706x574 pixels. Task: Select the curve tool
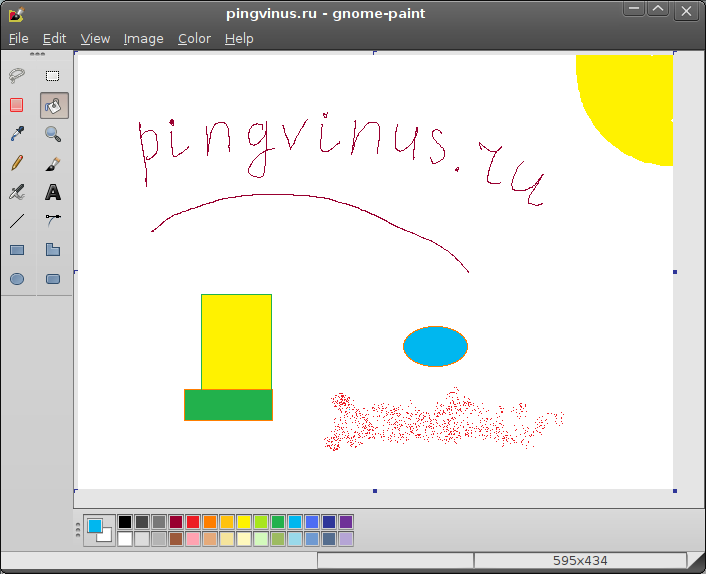(53, 221)
